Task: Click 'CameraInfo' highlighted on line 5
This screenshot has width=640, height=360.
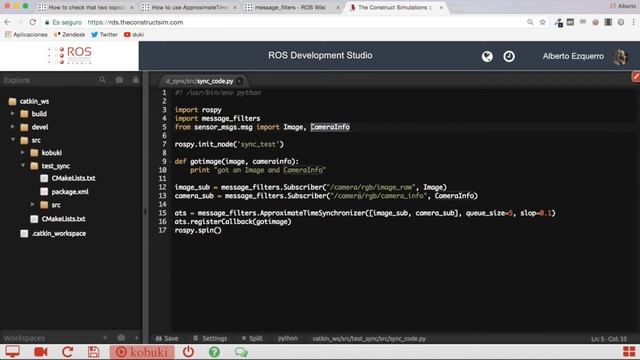Action: point(330,127)
